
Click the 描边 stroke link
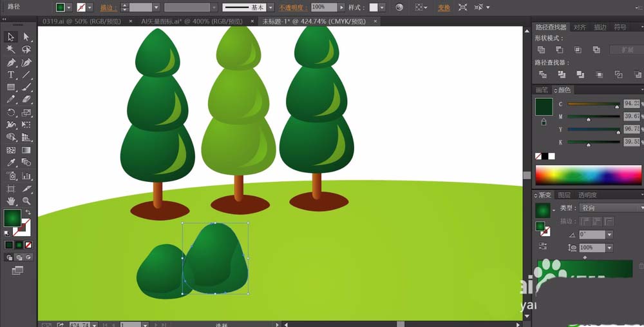(108, 7)
